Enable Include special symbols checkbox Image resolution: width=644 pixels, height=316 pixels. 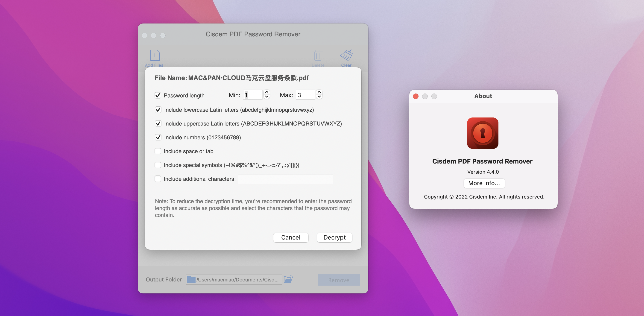point(158,165)
